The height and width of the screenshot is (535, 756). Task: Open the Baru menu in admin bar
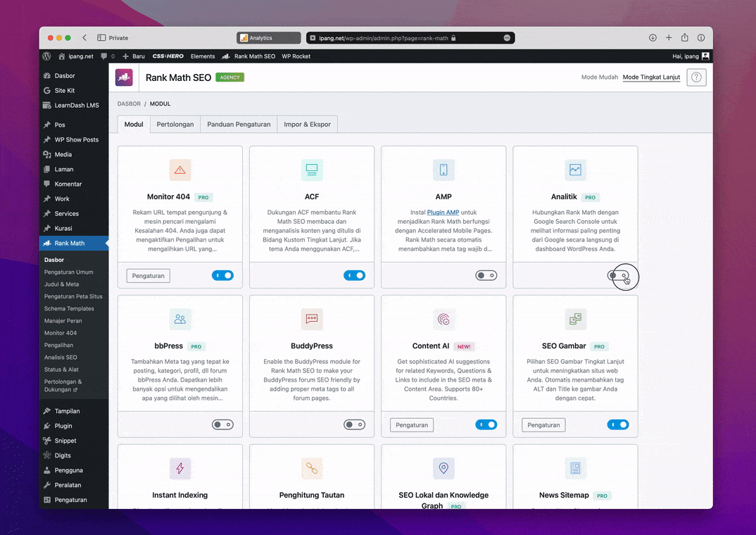click(x=134, y=56)
